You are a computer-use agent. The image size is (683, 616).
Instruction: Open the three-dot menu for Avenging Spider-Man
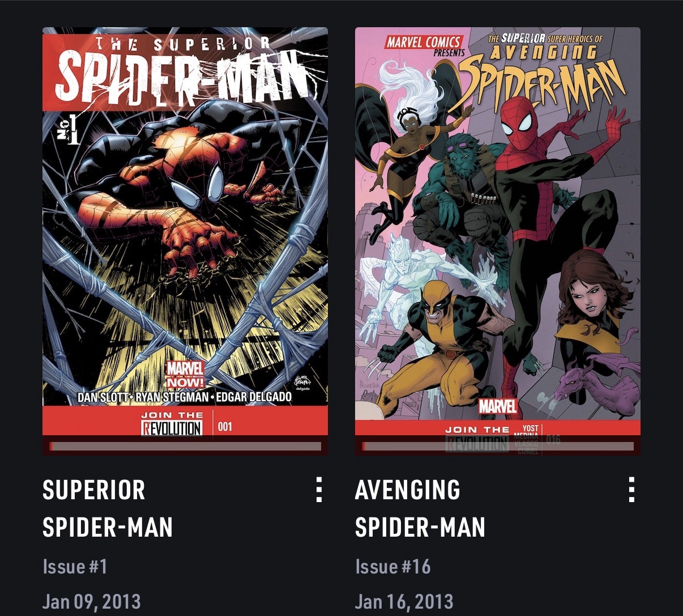631,490
